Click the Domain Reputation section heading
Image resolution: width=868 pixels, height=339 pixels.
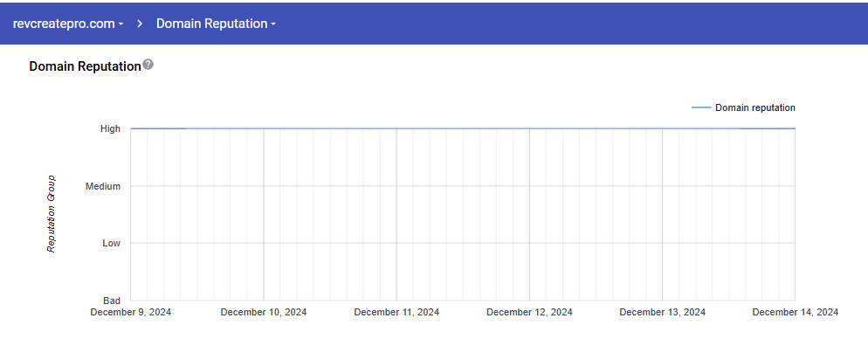click(x=86, y=66)
